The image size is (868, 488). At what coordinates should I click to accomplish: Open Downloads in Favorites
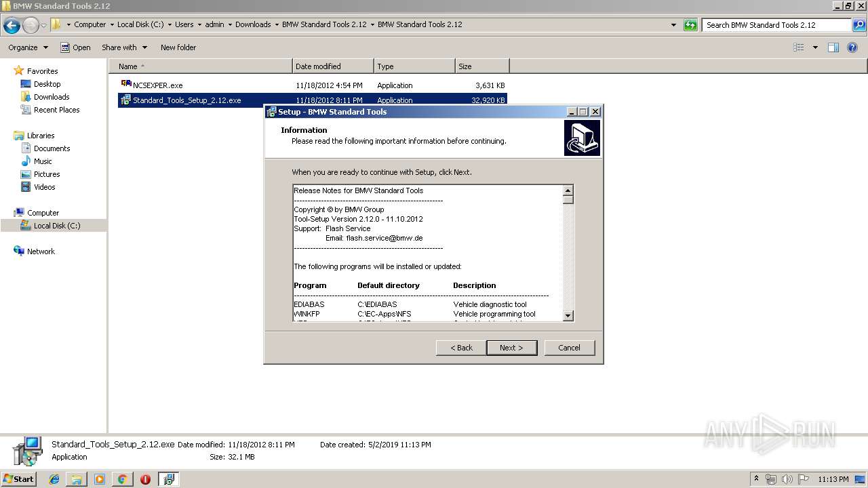52,97
